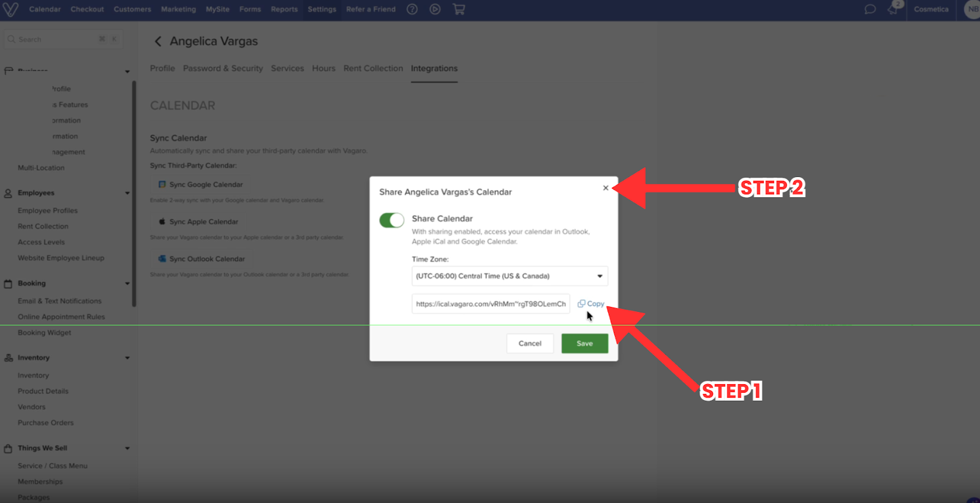
Task: Click the NB user avatar
Action: click(972, 9)
